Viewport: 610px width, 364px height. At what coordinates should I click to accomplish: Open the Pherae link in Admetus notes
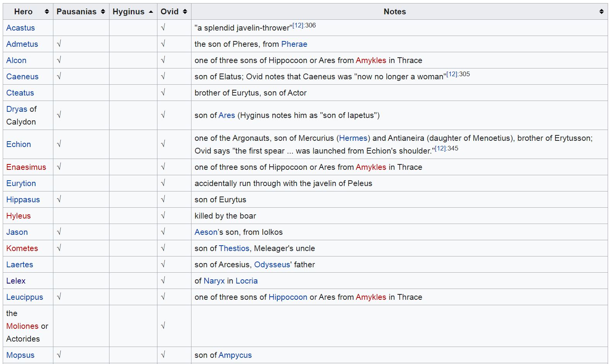[294, 44]
